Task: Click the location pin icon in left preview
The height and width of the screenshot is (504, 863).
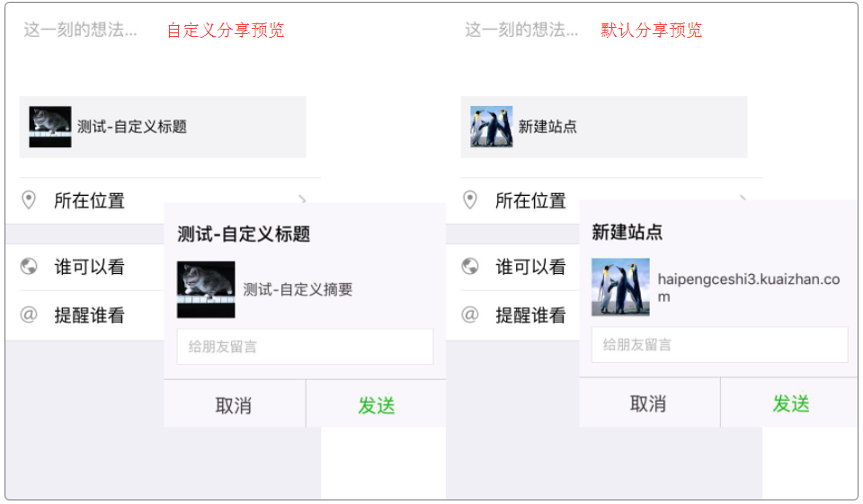Action: (29, 199)
